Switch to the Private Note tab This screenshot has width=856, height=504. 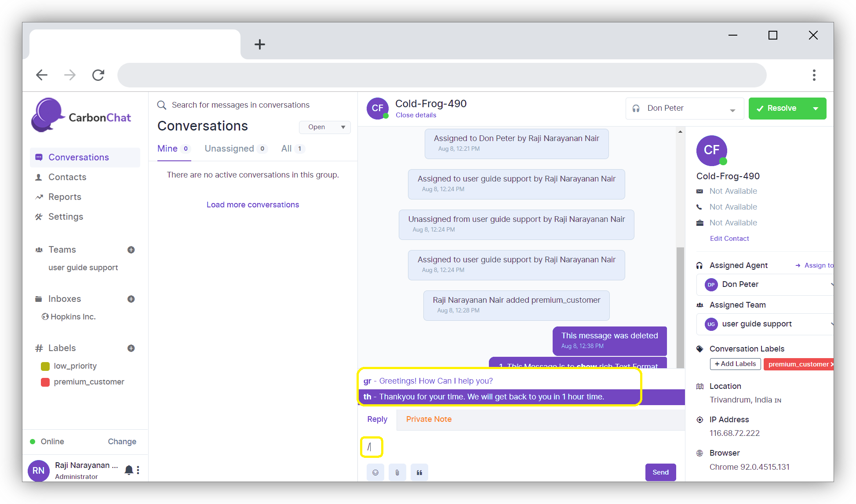(429, 419)
